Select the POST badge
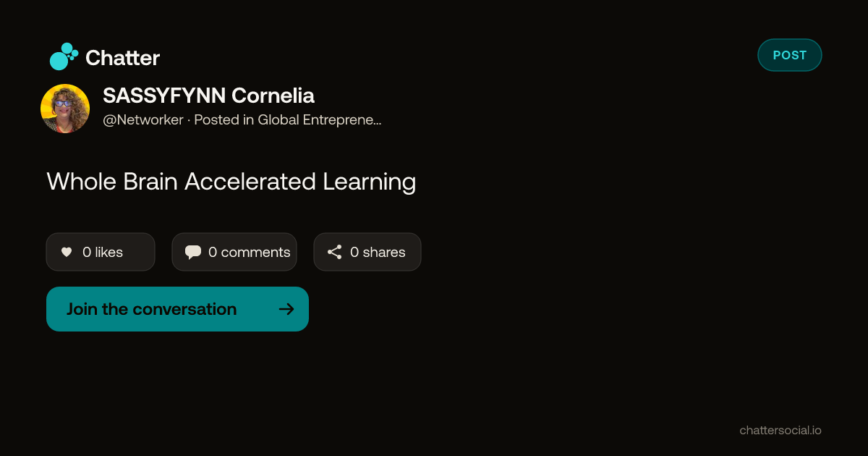The width and height of the screenshot is (868, 456). [790, 55]
